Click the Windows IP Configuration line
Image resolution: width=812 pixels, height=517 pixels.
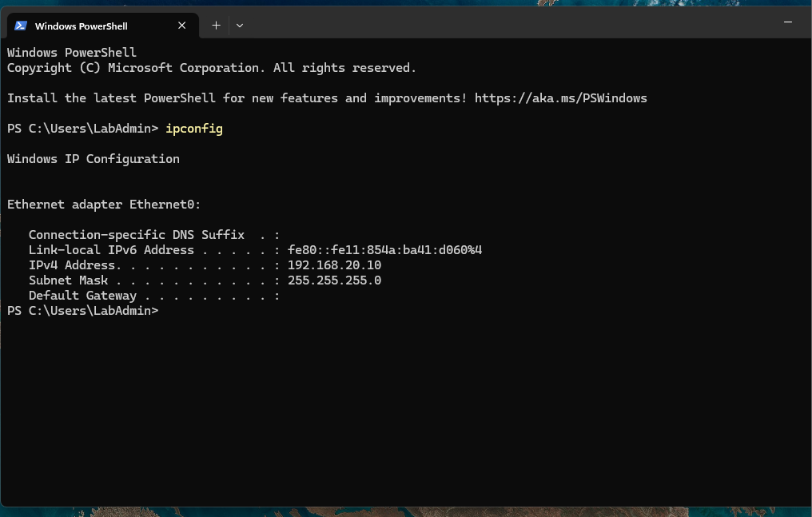[x=93, y=158]
